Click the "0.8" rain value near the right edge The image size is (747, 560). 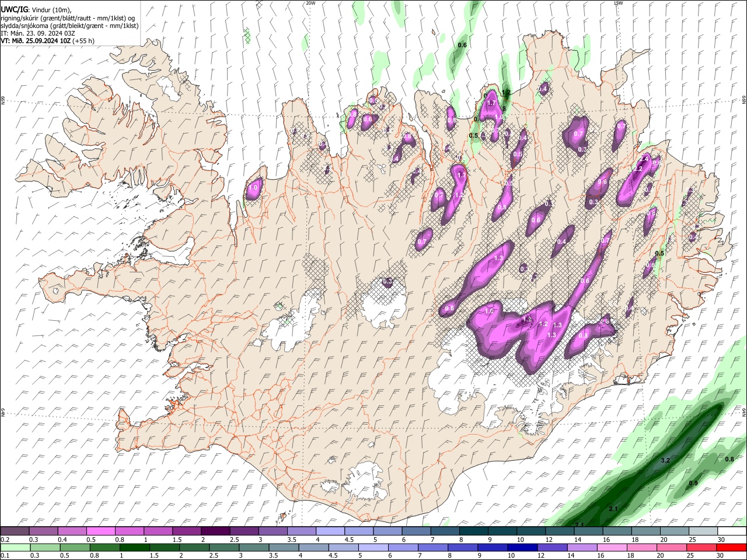coord(729,460)
